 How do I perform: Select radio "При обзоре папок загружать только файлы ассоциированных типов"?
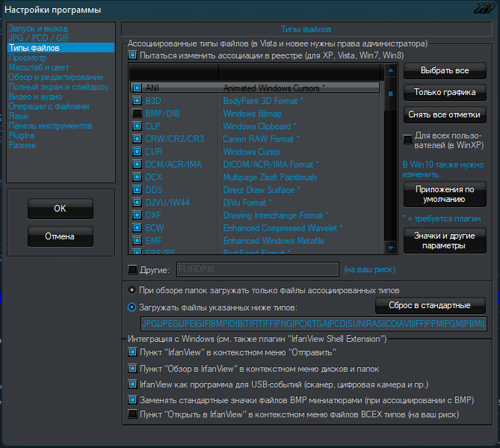[132, 289]
